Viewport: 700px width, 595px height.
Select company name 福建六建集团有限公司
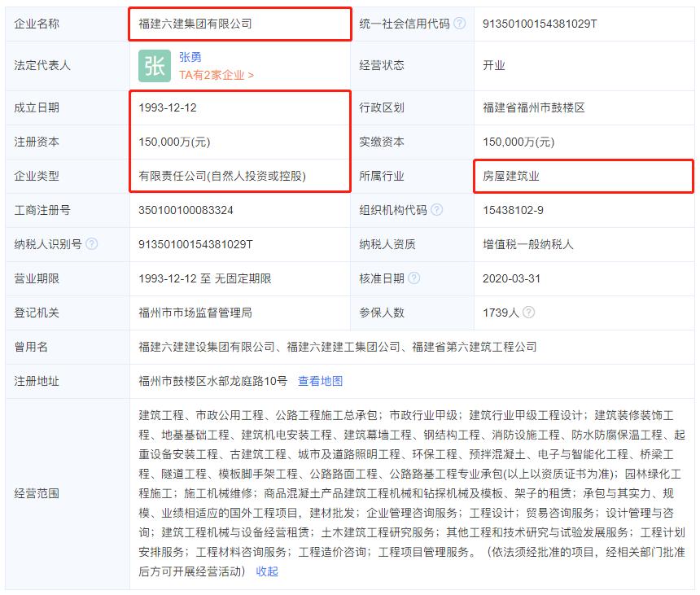point(195,24)
